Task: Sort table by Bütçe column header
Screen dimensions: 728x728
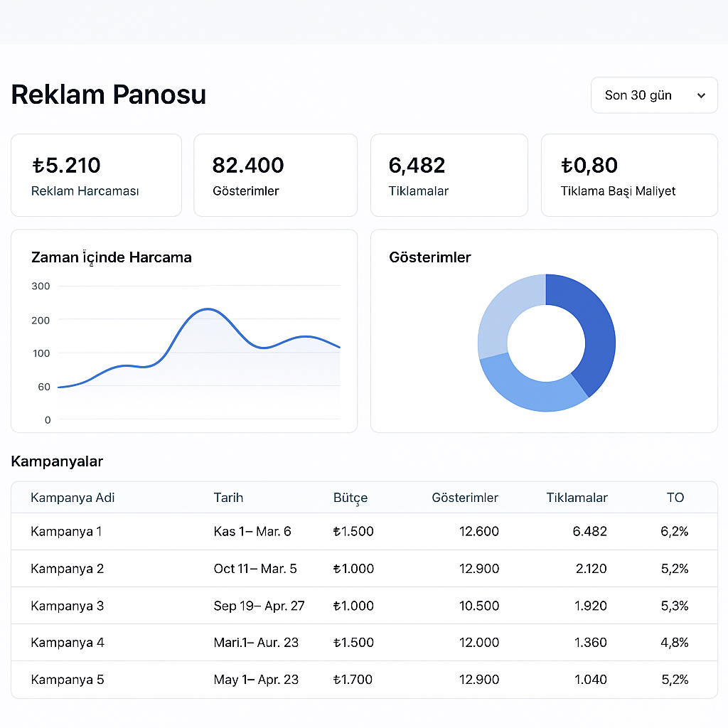Action: click(350, 498)
